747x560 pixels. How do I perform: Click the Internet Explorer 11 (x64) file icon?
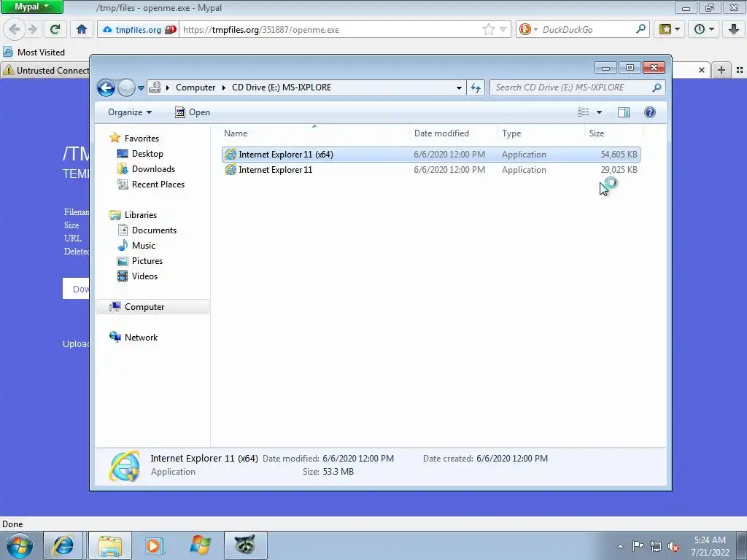tap(231, 155)
